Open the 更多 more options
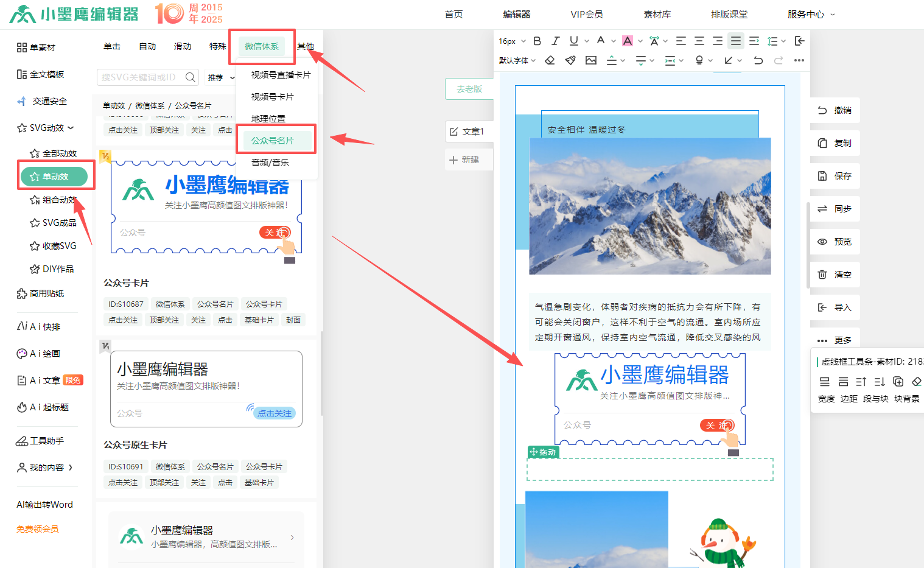 (835, 340)
